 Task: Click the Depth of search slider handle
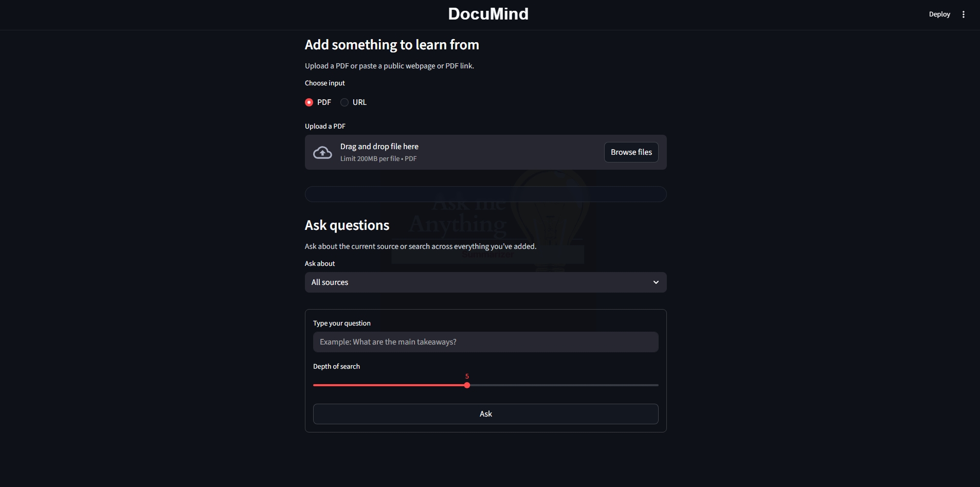[x=467, y=385]
